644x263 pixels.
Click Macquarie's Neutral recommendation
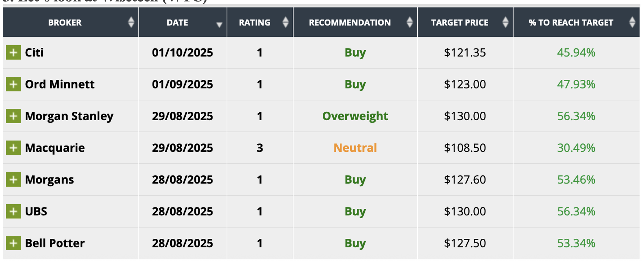[x=355, y=148]
